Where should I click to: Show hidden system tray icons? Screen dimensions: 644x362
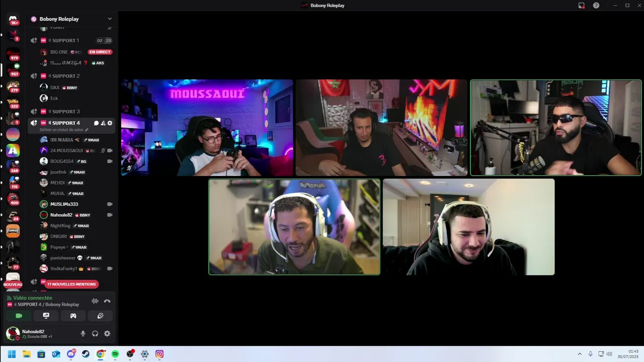pos(580,354)
